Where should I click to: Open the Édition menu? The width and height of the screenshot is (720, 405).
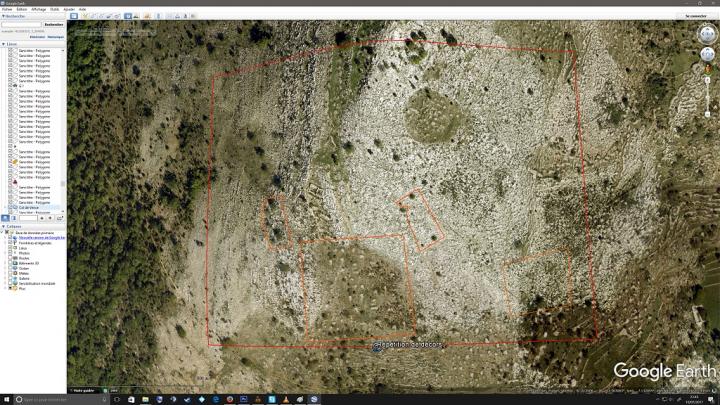coord(22,9)
